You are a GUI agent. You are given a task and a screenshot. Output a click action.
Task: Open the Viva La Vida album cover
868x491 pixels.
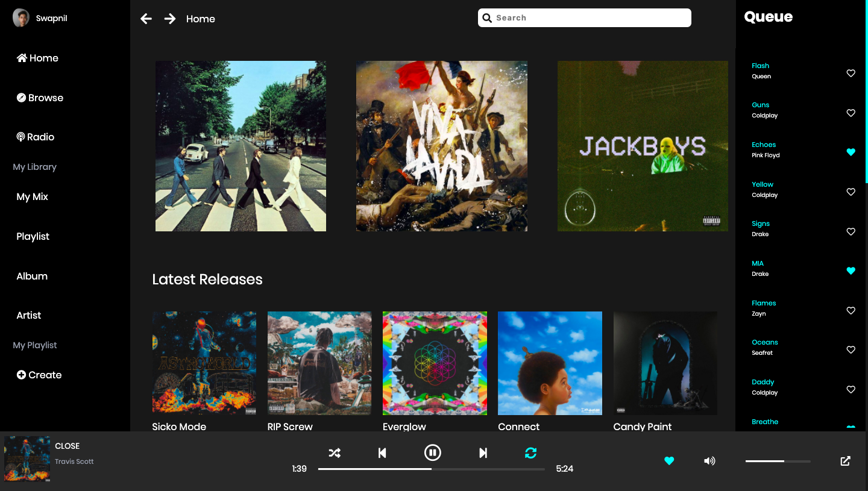click(x=442, y=146)
